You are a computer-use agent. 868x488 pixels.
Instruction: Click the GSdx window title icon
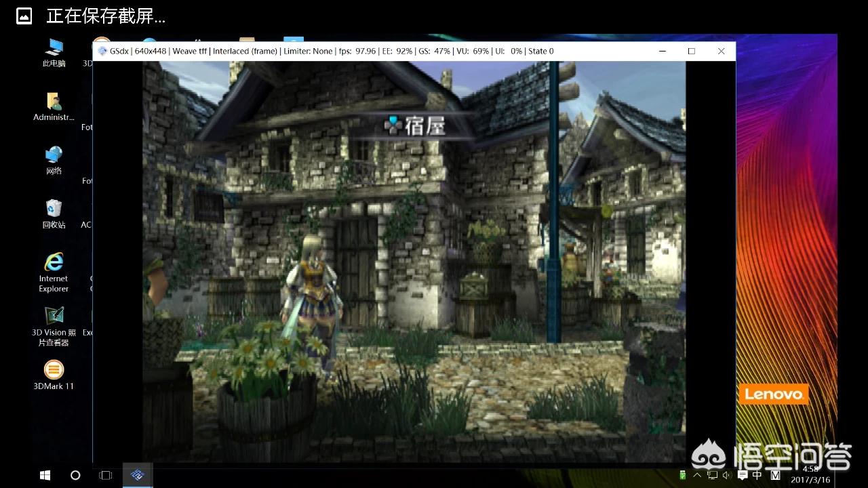click(x=102, y=51)
